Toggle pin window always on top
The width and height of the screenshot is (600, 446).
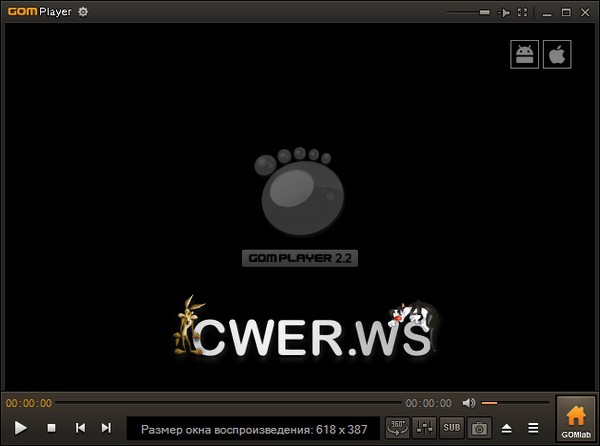click(x=505, y=12)
